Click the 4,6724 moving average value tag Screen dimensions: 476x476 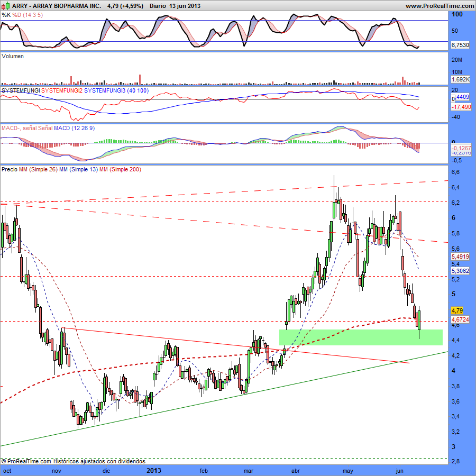460,319
